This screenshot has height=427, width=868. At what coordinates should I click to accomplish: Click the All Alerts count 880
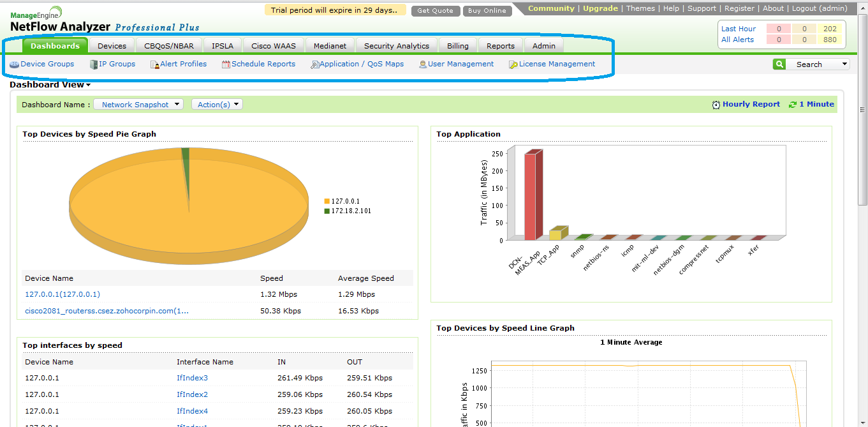click(x=830, y=40)
